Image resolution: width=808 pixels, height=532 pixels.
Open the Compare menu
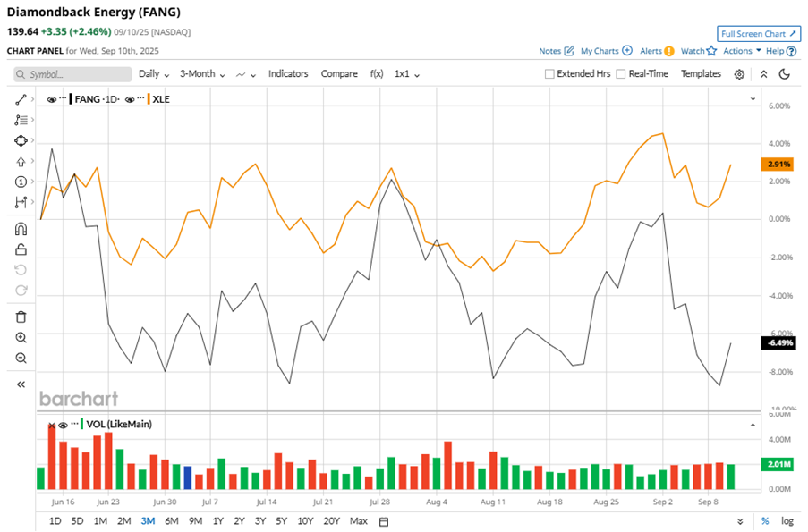tap(339, 73)
